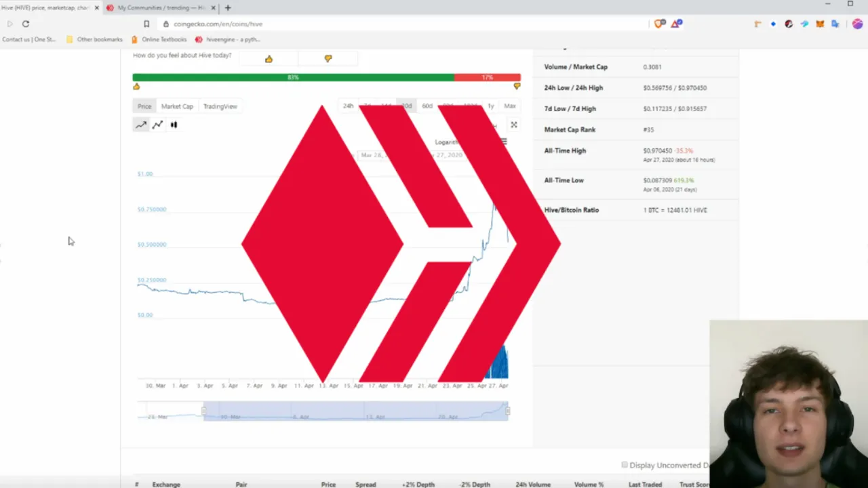Click the red 17% sentiment bar
The width and height of the screenshot is (868, 488).
(488, 77)
